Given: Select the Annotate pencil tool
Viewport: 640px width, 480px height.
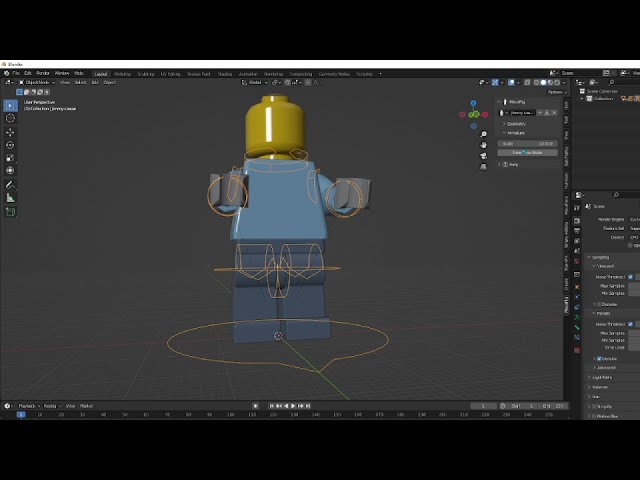Looking at the screenshot, I should coord(10,185).
